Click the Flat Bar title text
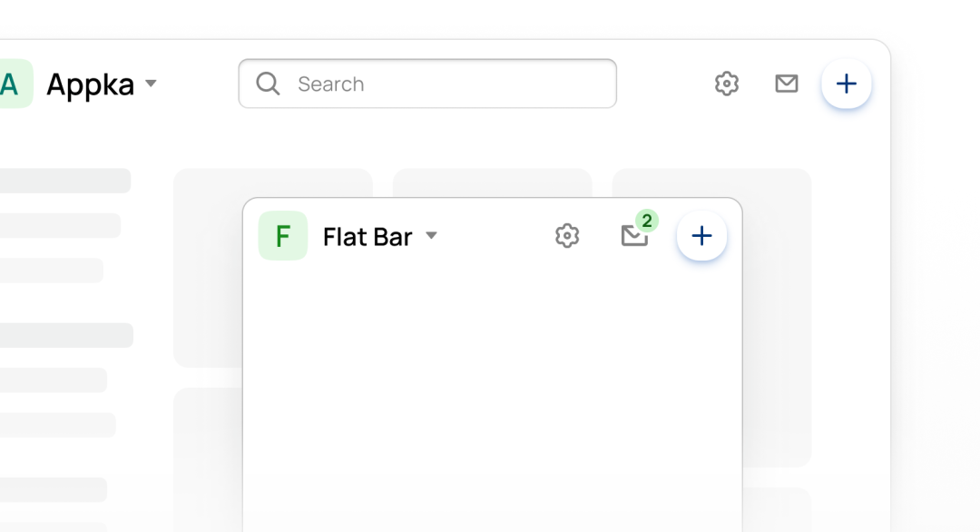Image resolution: width=980 pixels, height=532 pixels. pos(367,237)
